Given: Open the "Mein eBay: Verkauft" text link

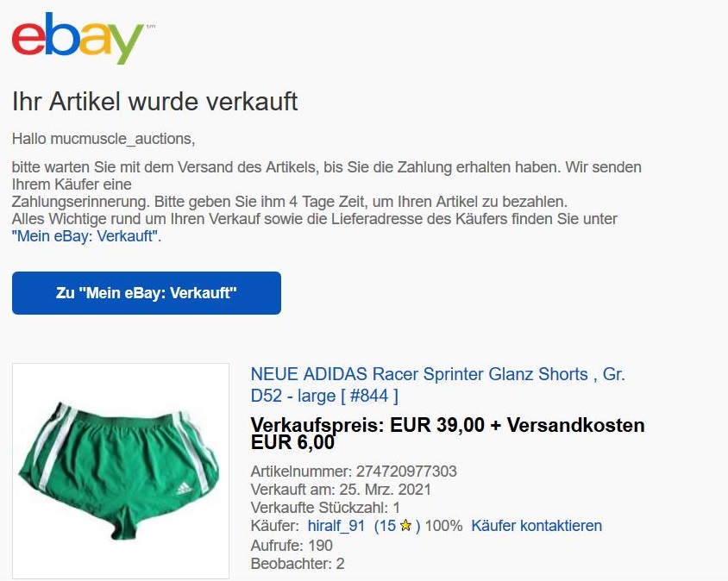Looking at the screenshot, I should point(85,236).
